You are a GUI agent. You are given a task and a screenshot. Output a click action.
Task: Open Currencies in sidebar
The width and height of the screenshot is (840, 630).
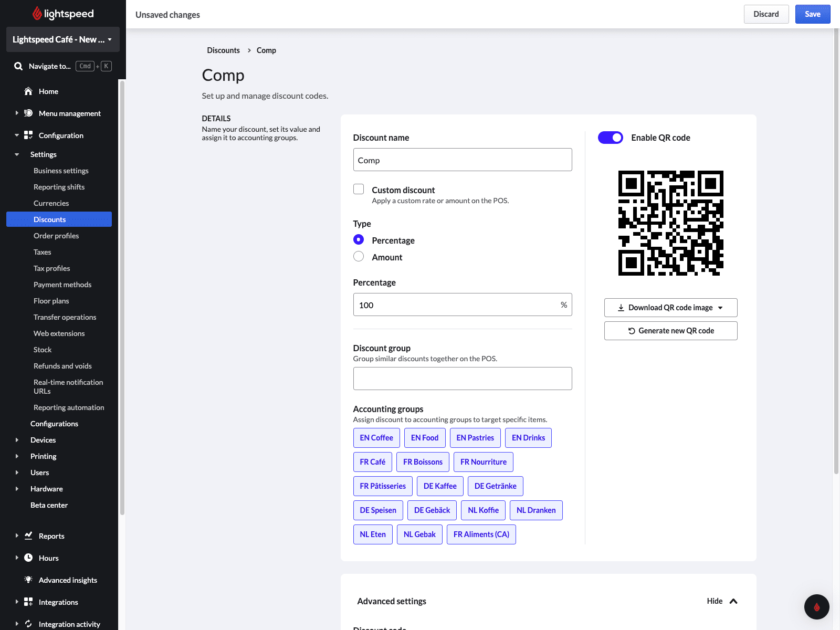tap(51, 203)
